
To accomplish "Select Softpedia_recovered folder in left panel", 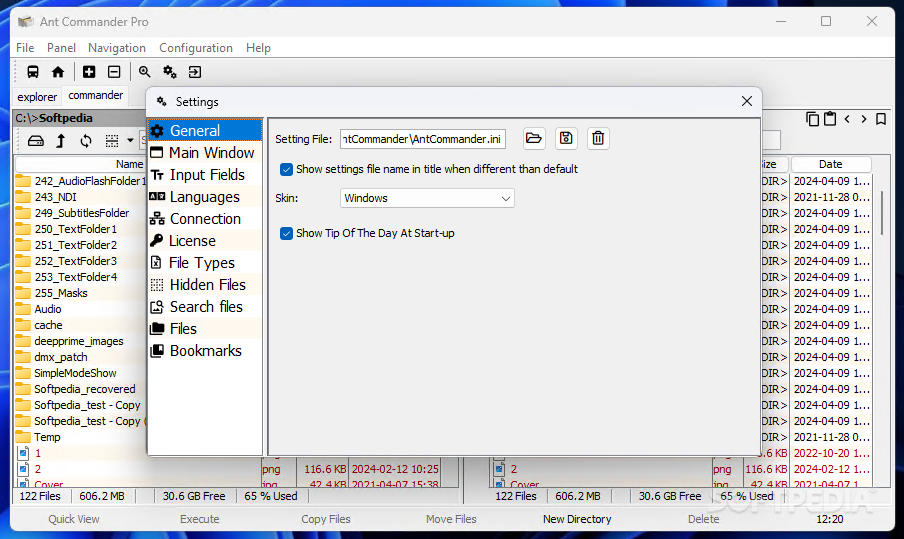I will click(84, 389).
